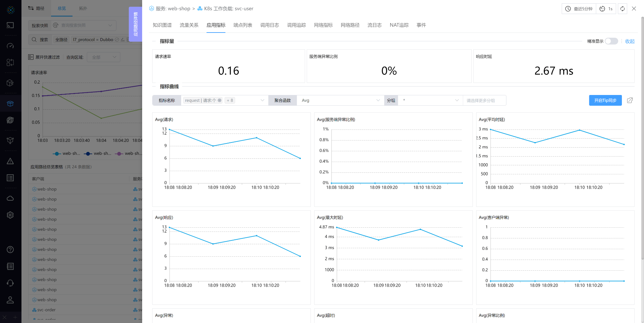
Task: Expand the 分组 dropdown
Action: point(430,101)
